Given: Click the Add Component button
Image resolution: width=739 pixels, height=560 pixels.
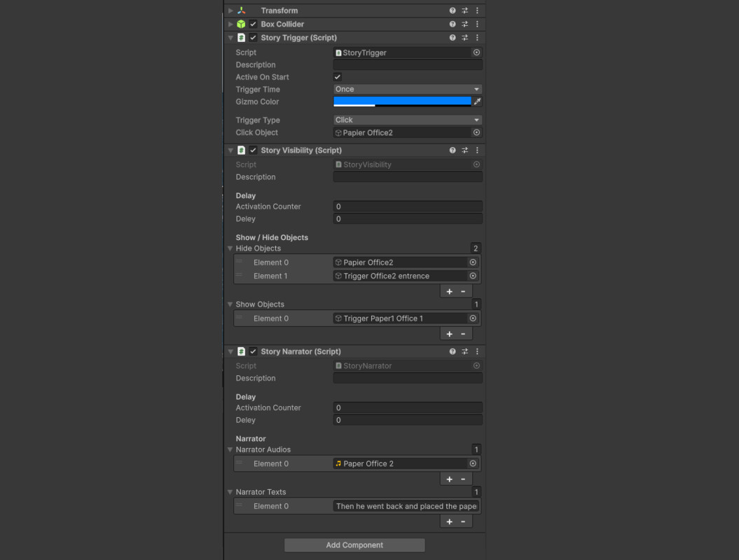Looking at the screenshot, I should [x=354, y=545].
